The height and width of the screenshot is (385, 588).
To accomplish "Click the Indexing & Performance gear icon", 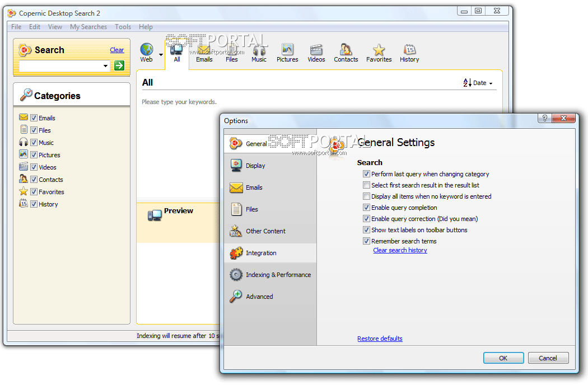I will click(236, 275).
